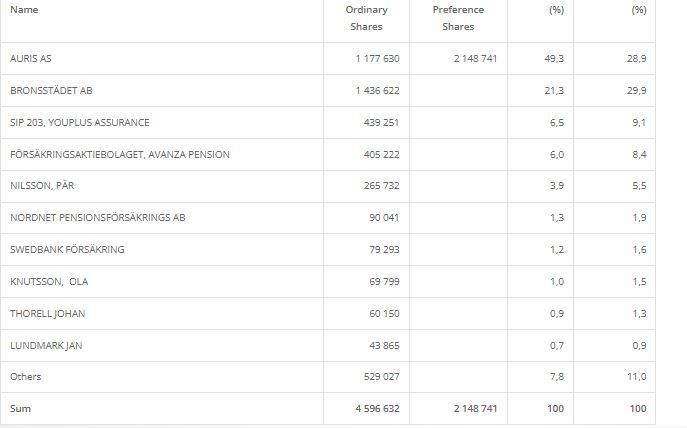Select the Ordinary Shares column header
The height and width of the screenshot is (428, 687).
tap(366, 18)
